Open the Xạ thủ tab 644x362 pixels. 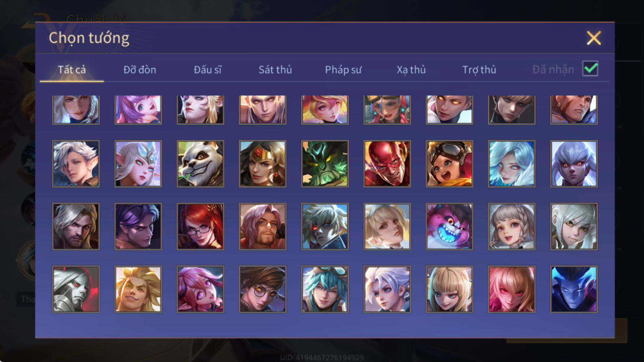click(411, 70)
